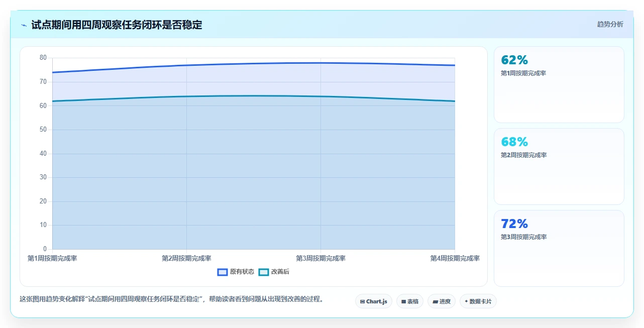Click the y-axis value 50
The height and width of the screenshot is (328, 644).
pos(43,130)
